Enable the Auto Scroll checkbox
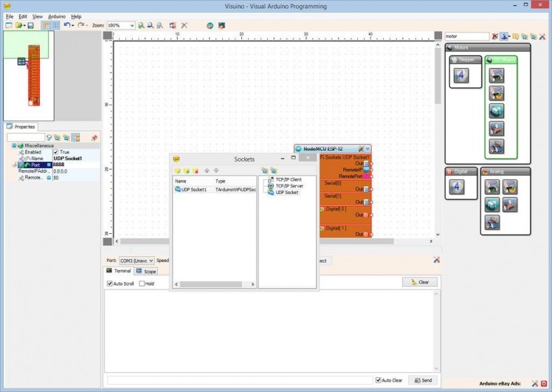 (x=109, y=283)
